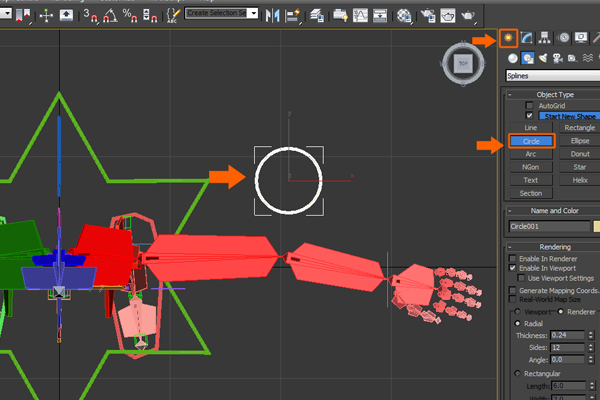Image resolution: width=600 pixels, height=400 pixels.
Task: Select the Geometry category icon
Action: [513, 58]
